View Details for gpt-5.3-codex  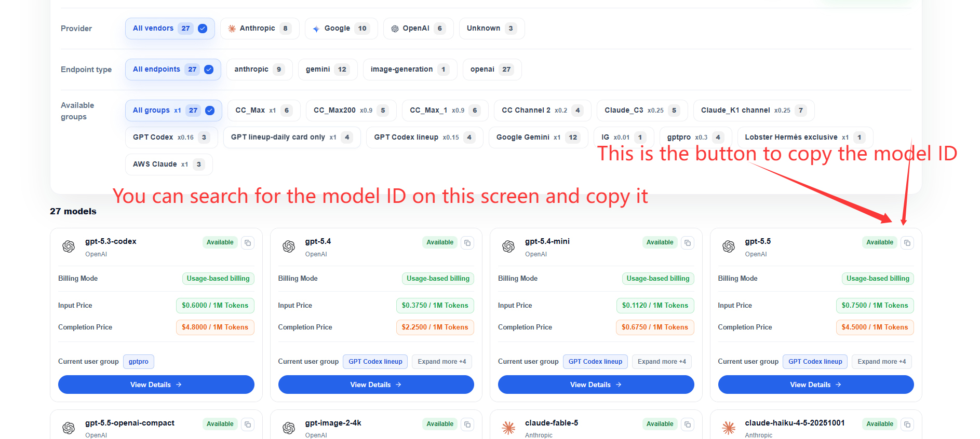coord(156,385)
